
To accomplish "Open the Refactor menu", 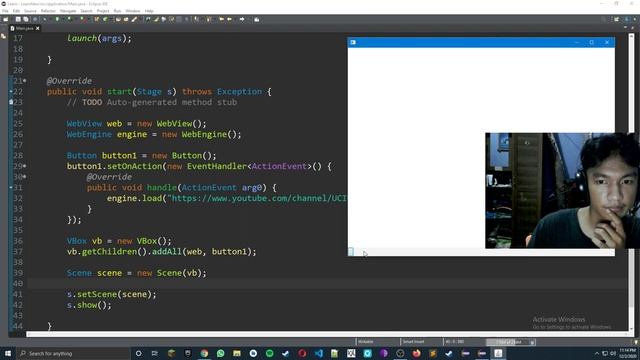I will point(48,11).
